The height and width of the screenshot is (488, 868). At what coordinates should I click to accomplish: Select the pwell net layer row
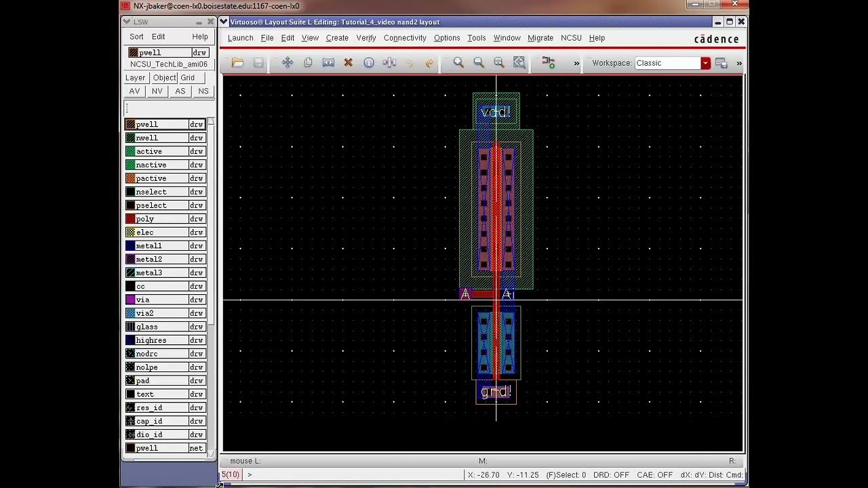click(x=165, y=448)
